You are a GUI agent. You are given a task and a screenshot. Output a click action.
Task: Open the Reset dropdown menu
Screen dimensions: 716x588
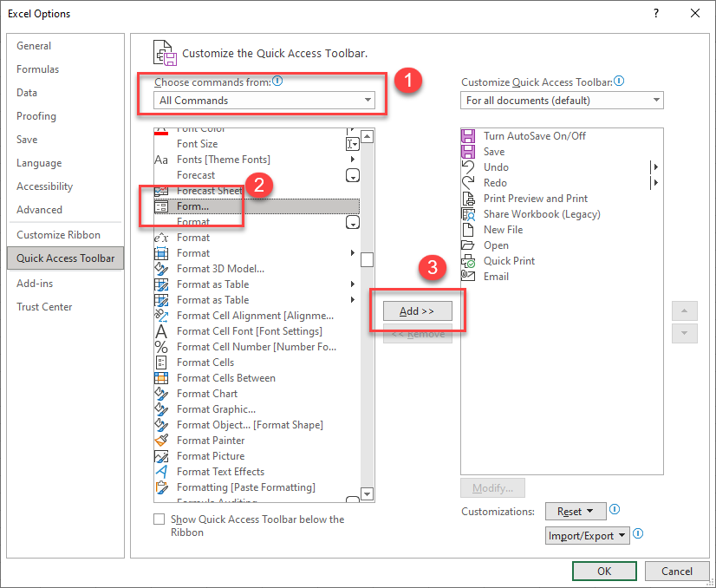(576, 511)
